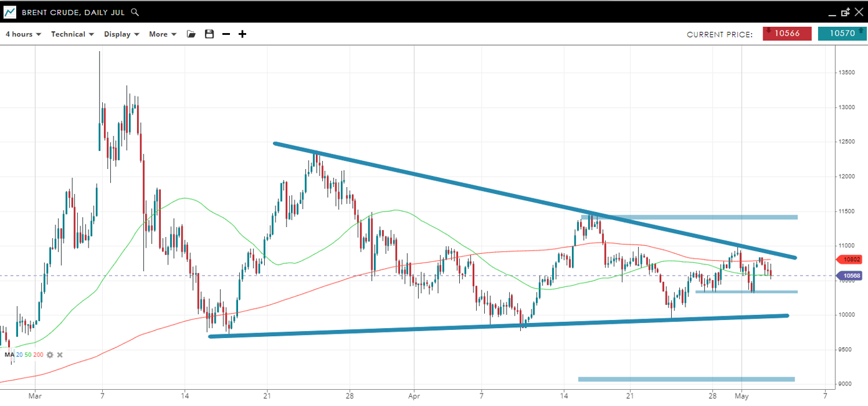Expand the 4 hours timeframe dropdown
The height and width of the screenshot is (406, 868).
(23, 34)
